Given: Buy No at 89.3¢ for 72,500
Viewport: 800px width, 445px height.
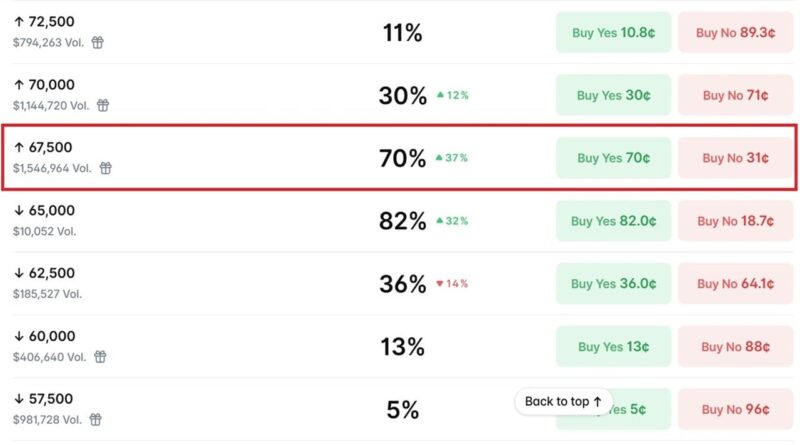Looking at the screenshot, I should (x=735, y=33).
